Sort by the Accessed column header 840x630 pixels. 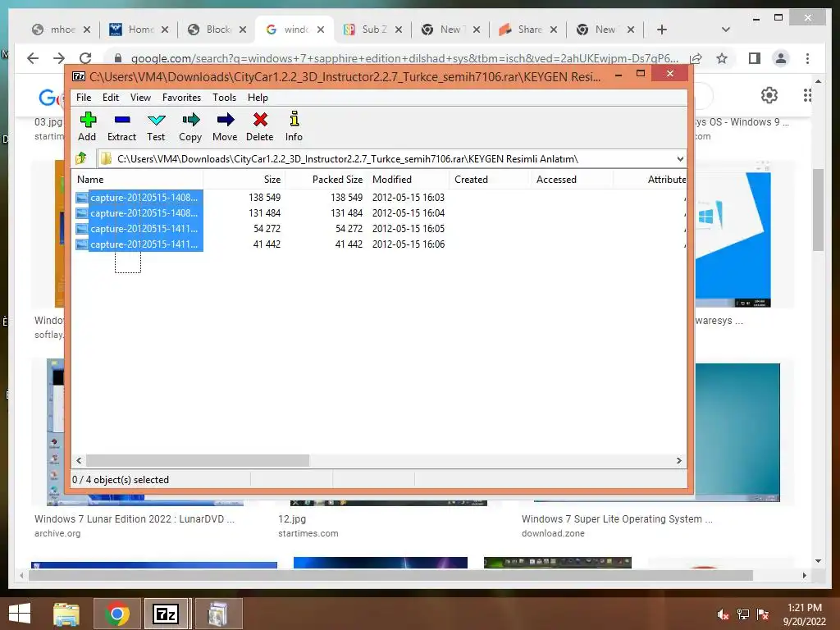pyautogui.click(x=572, y=180)
